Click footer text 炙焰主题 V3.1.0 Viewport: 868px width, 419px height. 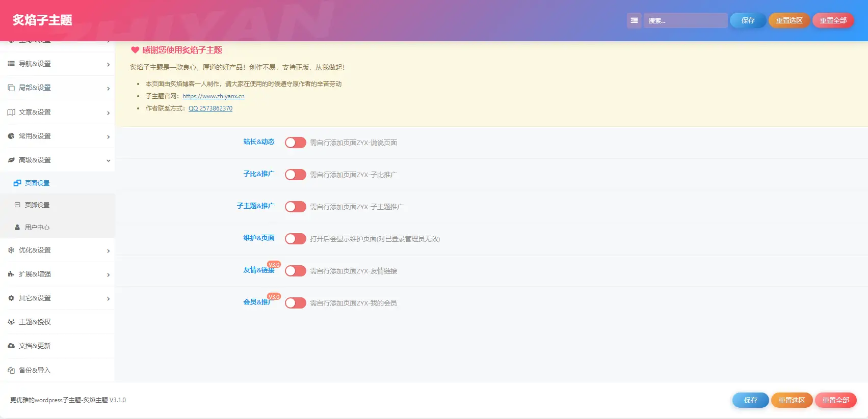(x=104, y=400)
